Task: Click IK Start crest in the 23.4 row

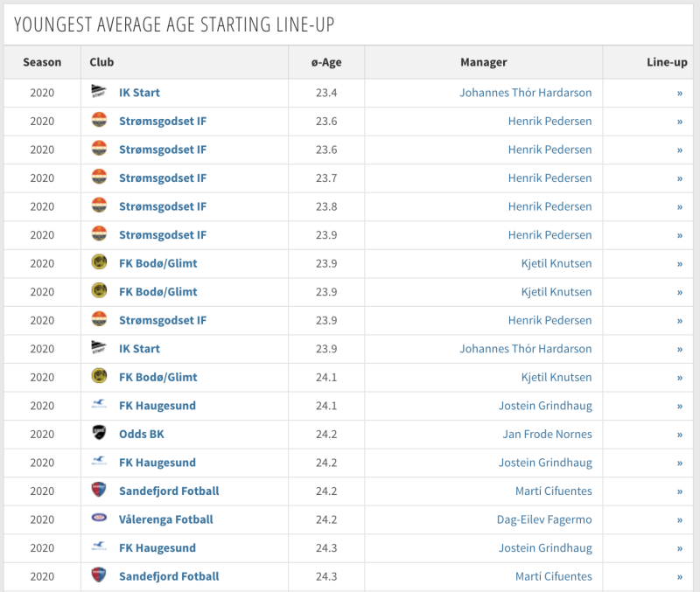Action: point(99,92)
